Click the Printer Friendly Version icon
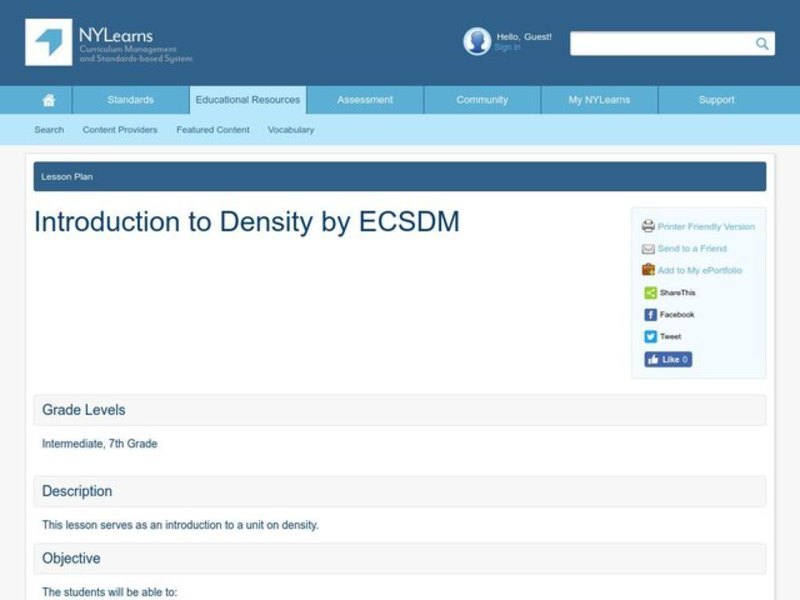 [649, 226]
